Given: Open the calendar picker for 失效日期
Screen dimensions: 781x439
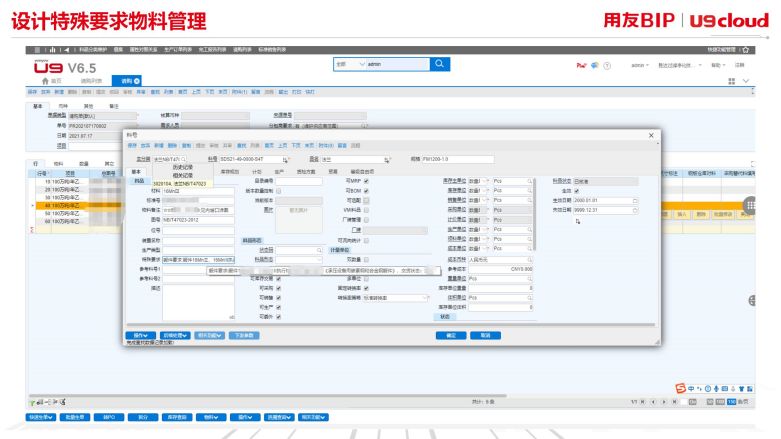Looking at the screenshot, I should click(635, 210).
